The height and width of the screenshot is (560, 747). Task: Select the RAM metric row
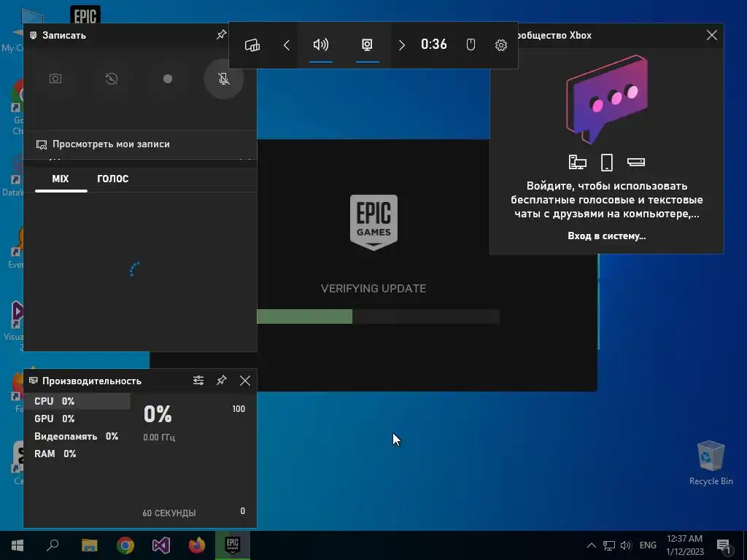(77, 454)
